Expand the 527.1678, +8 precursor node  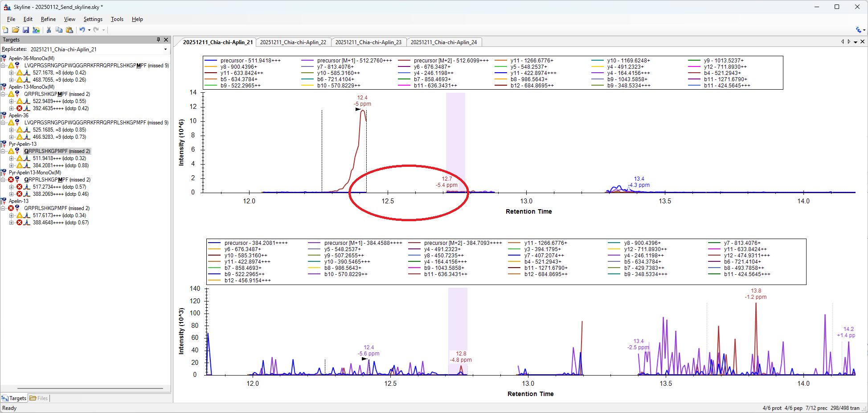pos(12,73)
